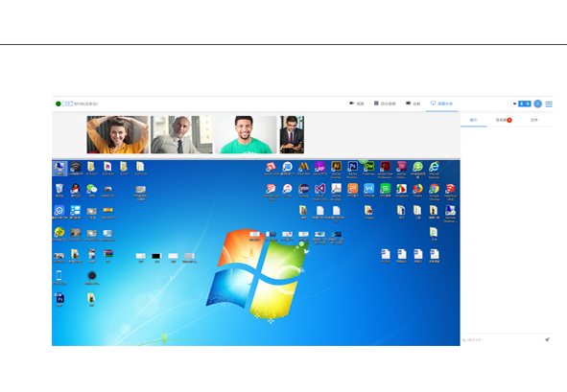This screenshot has height=392, width=567.
Task: Select the woman in yellow video thumbnail
Action: click(x=117, y=135)
